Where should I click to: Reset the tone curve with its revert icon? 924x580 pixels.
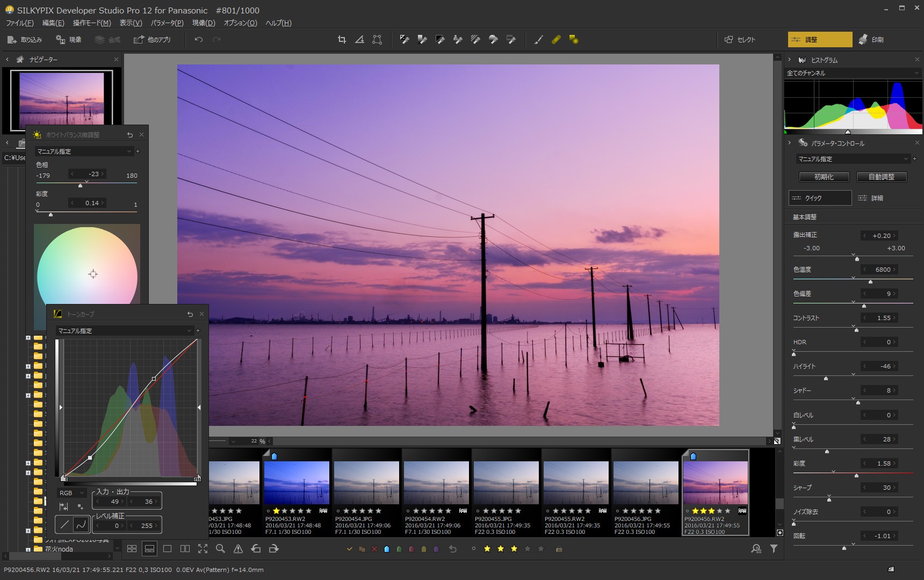190,314
